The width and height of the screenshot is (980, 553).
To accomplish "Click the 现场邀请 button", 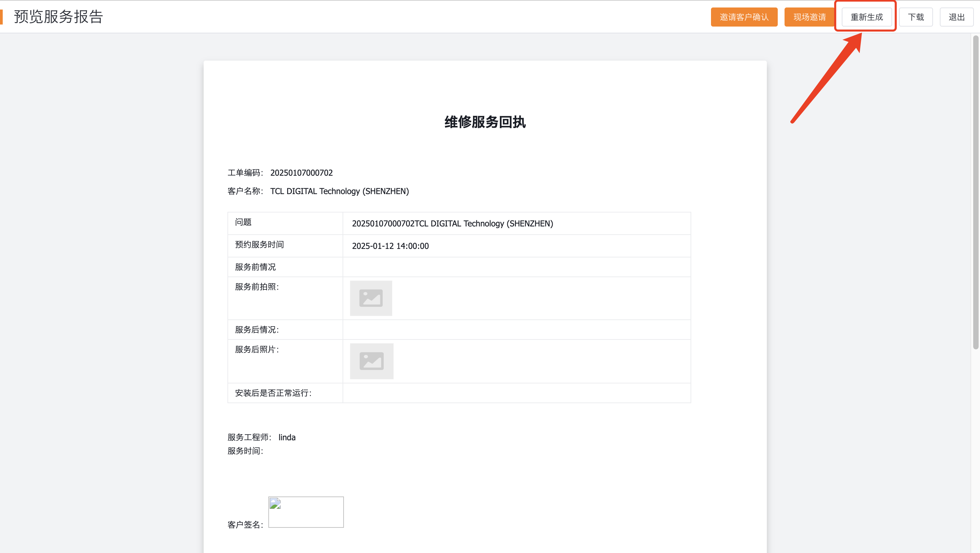I will point(809,17).
